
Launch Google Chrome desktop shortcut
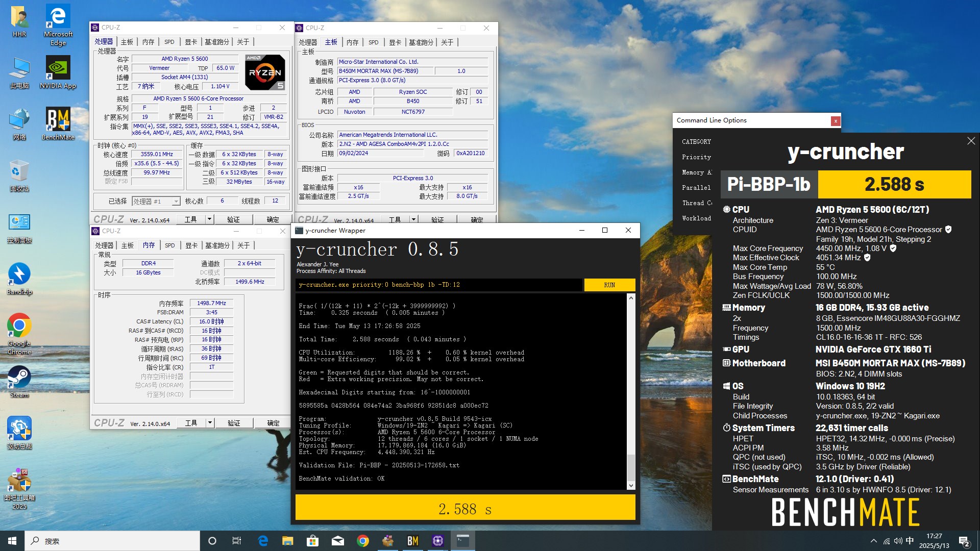(x=19, y=334)
